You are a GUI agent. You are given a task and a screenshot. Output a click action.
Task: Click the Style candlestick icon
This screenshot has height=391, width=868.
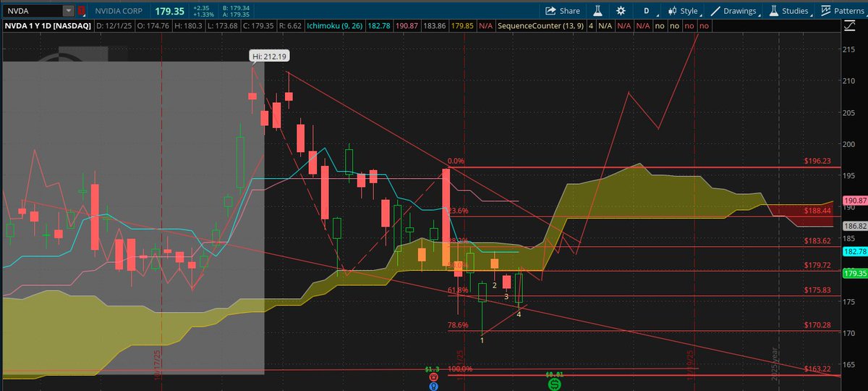click(x=671, y=11)
